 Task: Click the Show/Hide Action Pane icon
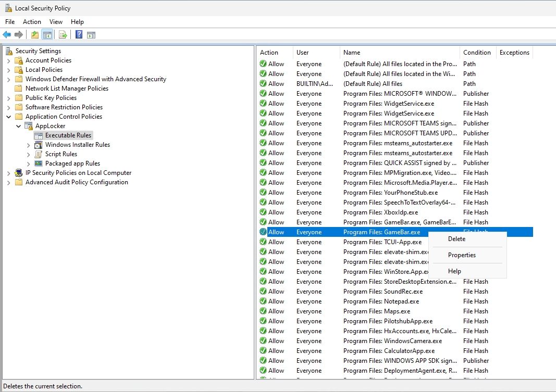tap(92, 34)
